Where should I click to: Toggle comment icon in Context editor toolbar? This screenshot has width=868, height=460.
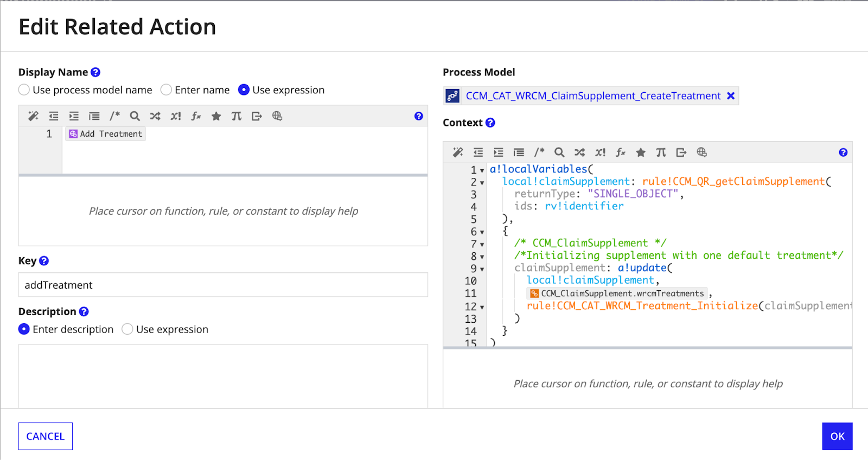pos(539,152)
